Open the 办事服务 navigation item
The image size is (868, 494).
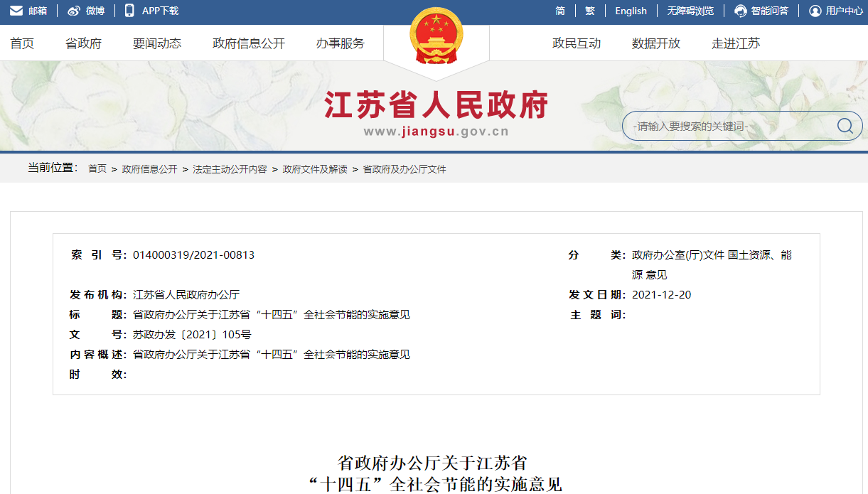[341, 43]
